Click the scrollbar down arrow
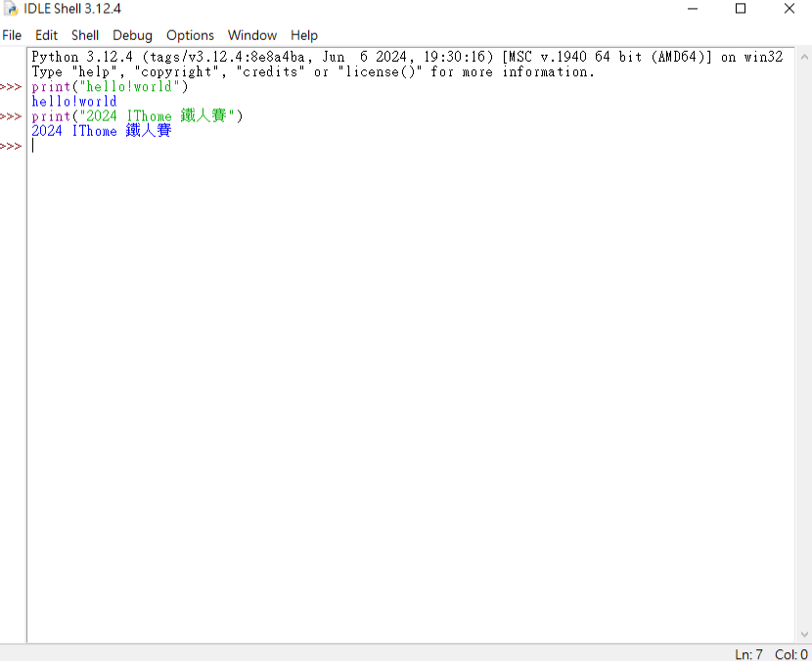Image resolution: width=812 pixels, height=661 pixels. tap(804, 634)
